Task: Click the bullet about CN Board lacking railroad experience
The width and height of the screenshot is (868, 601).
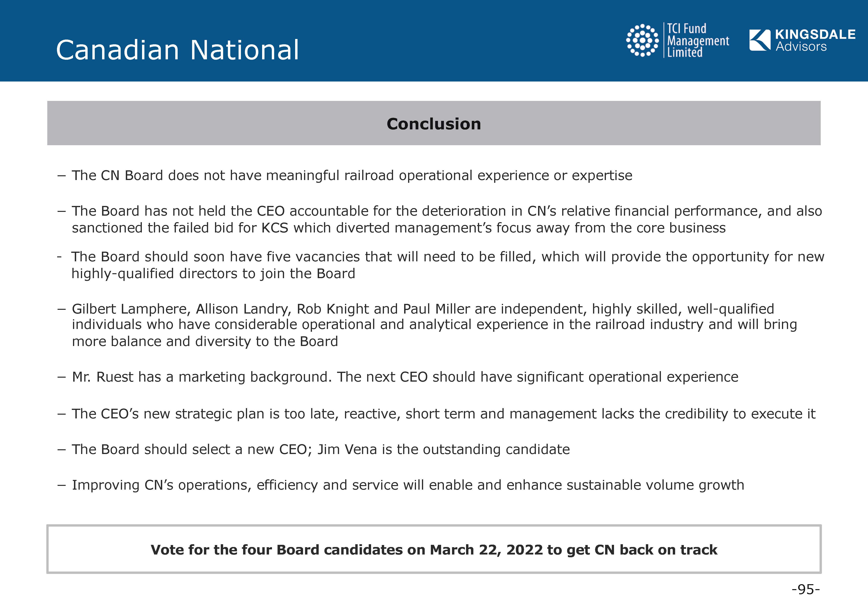Action: point(352,175)
